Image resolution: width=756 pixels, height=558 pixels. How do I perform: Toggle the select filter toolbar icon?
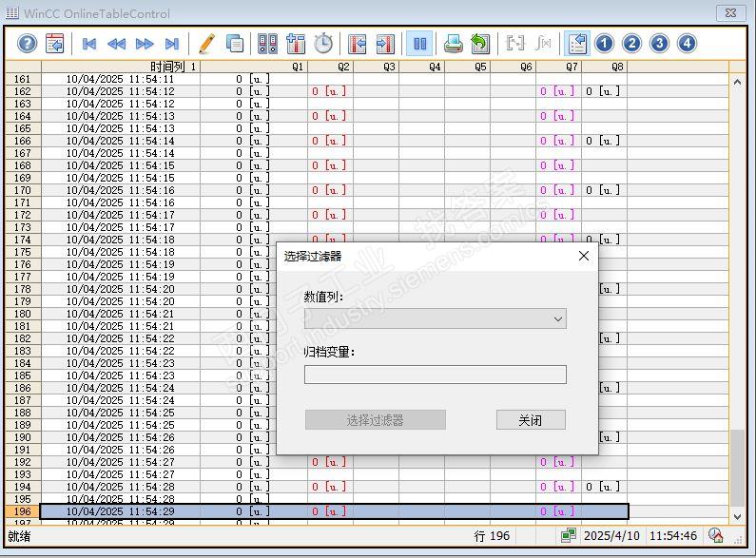pos(576,44)
